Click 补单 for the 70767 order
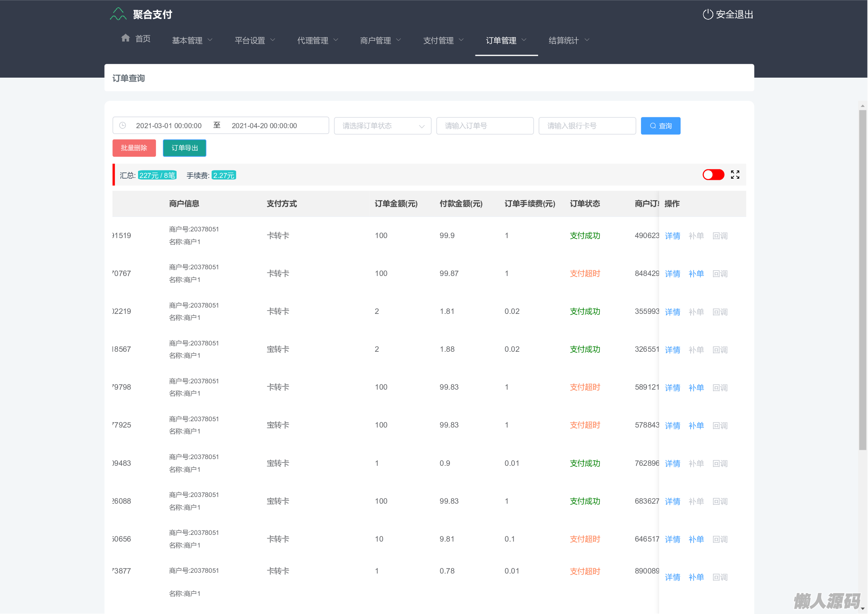868x614 pixels. tap(695, 274)
